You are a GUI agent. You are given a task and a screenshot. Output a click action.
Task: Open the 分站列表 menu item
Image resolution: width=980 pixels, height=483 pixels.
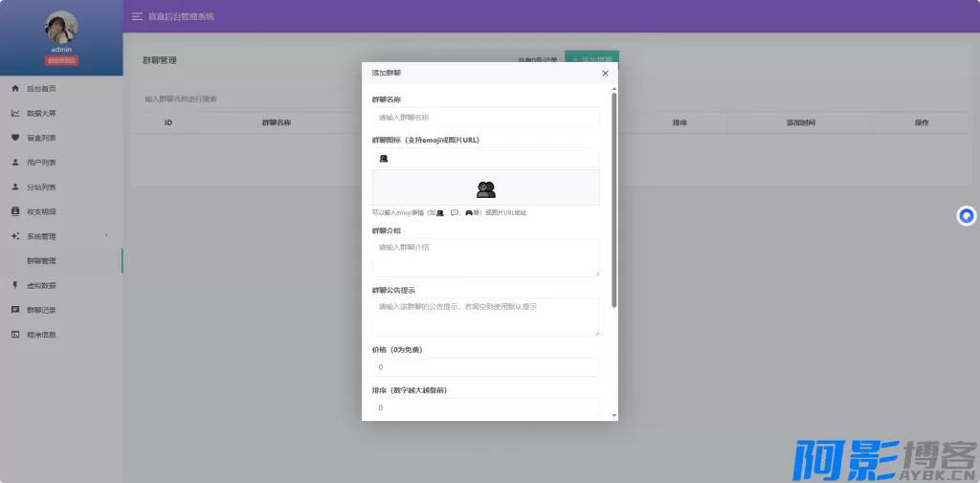pos(41,187)
